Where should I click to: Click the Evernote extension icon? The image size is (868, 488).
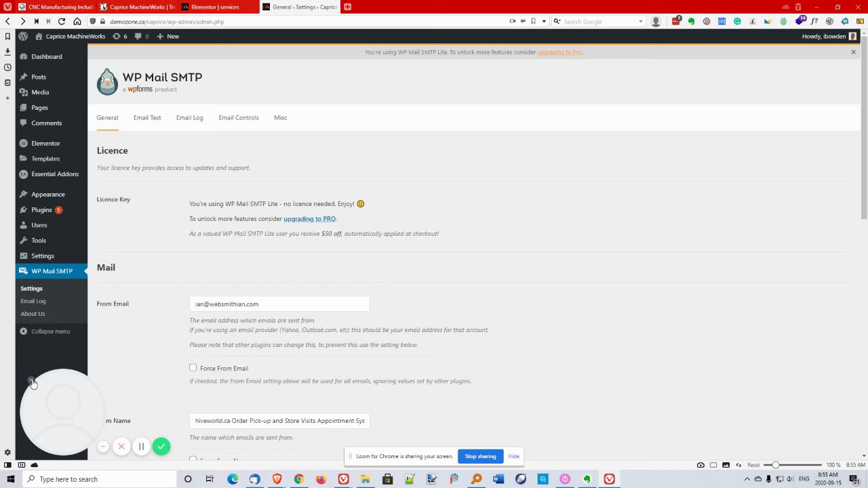click(691, 21)
